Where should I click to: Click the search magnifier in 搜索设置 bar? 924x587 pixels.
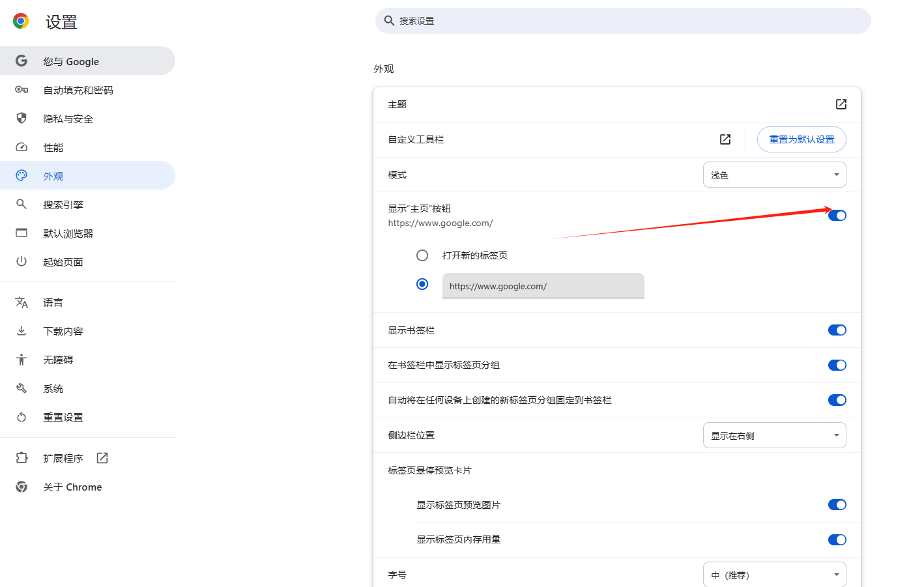[x=389, y=21]
